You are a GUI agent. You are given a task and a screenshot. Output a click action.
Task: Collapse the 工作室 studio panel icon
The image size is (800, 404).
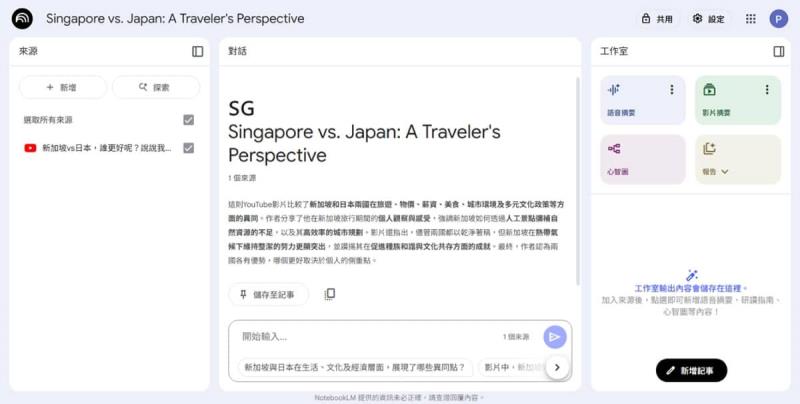[779, 51]
